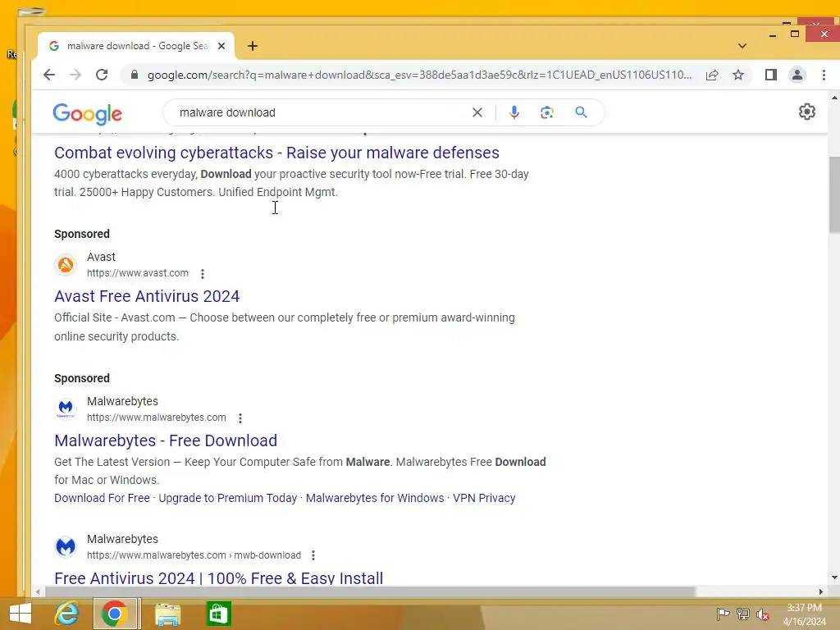840x630 pixels.
Task: Open Upgrade to Premium Today sitelink
Action: tap(228, 498)
